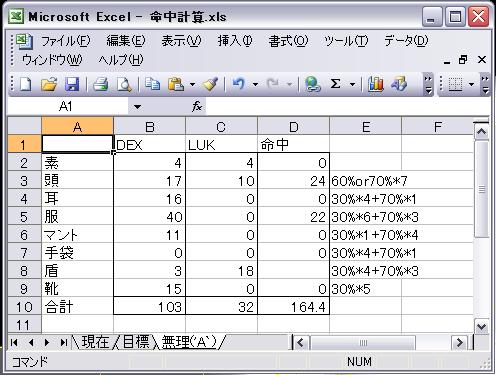Go to first sheet tab arrow
The height and width of the screenshot is (375, 496).
(14, 342)
